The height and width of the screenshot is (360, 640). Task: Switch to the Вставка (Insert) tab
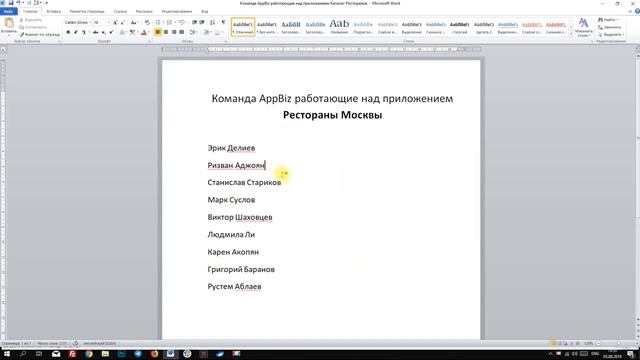(53, 11)
